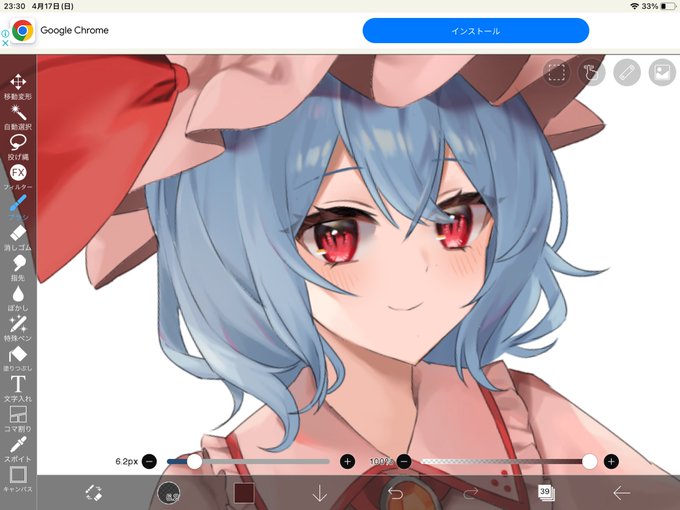Hide toolbar with the down arrow

pos(320,493)
